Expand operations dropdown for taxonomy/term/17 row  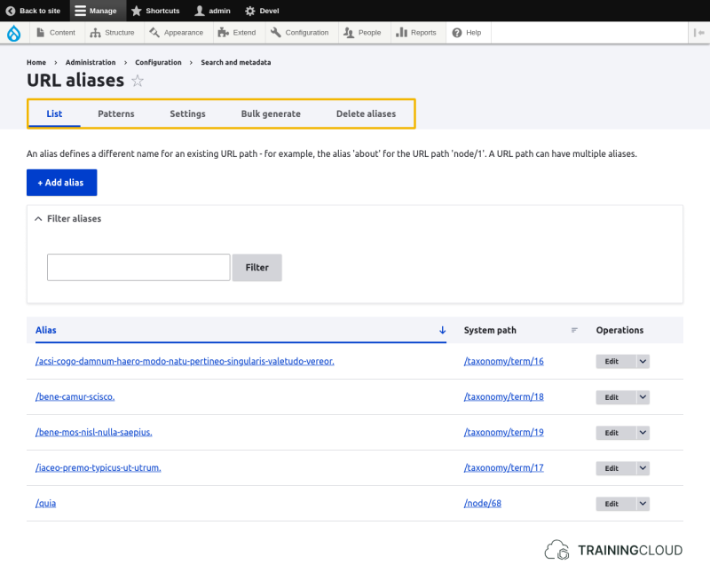643,468
